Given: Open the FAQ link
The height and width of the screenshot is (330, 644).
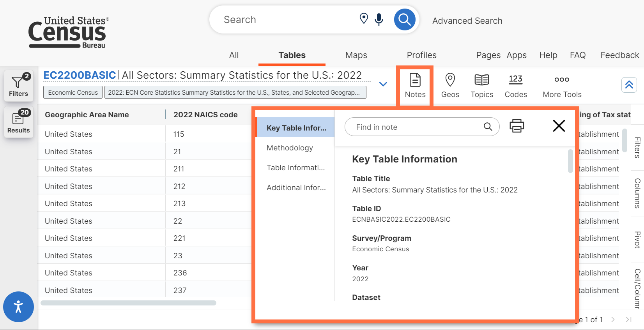Looking at the screenshot, I should [x=578, y=55].
